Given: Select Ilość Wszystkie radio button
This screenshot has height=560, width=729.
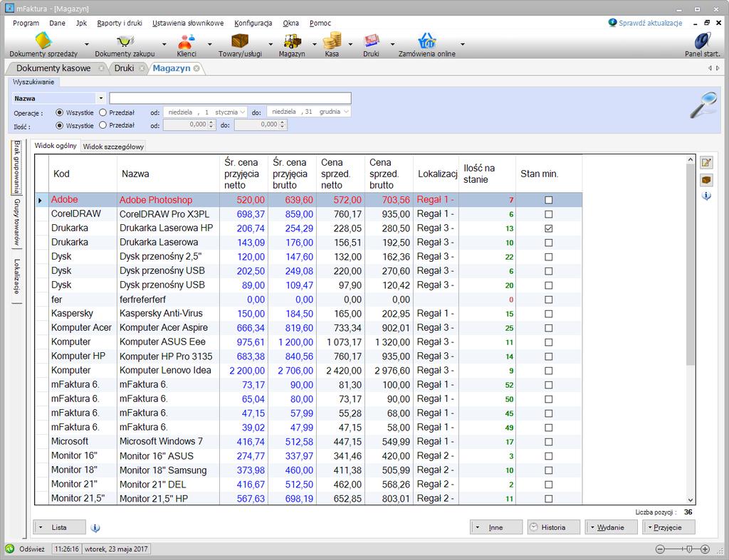Looking at the screenshot, I should tap(60, 125).
